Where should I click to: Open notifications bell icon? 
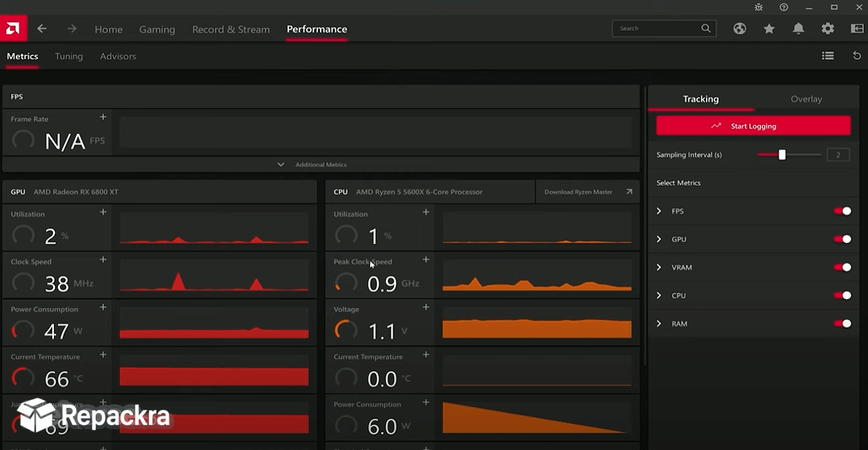798,28
